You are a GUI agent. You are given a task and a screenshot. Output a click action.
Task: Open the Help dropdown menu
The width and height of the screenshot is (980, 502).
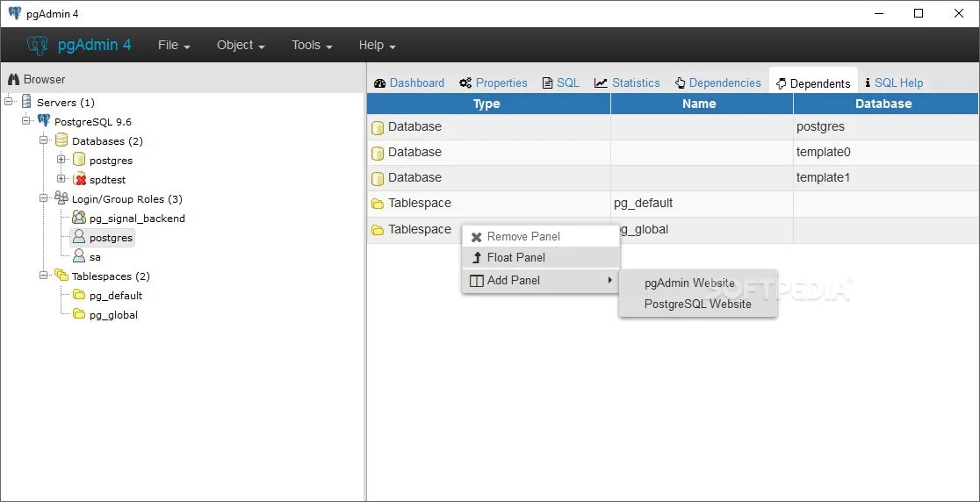tap(378, 45)
